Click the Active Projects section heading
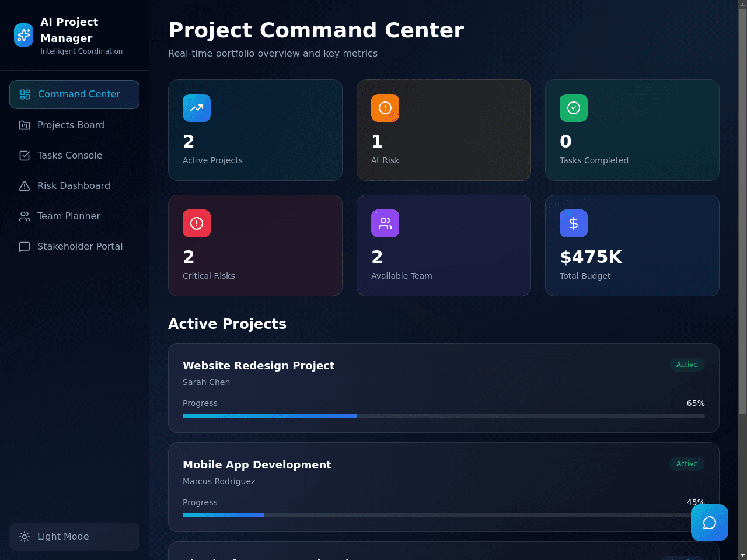 (227, 324)
